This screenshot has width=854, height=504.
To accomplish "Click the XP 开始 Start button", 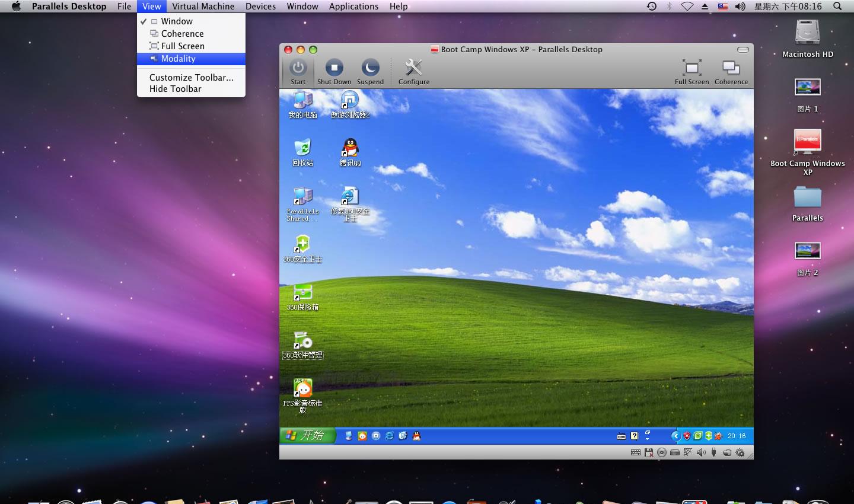I will click(x=307, y=435).
